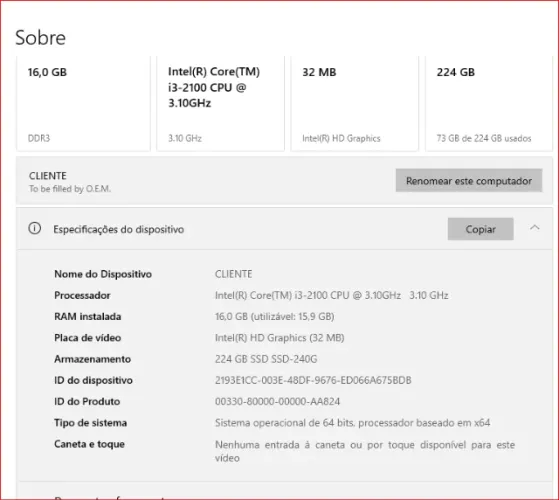
Task: Click 'Intel(R) HD Graphics' caption in 32 MB card
Action: 341,138
